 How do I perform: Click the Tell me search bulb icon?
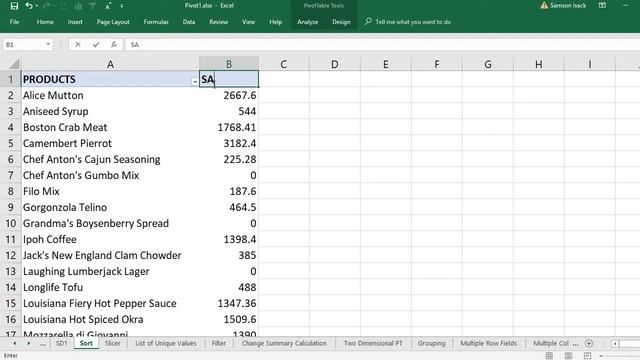[x=368, y=22]
